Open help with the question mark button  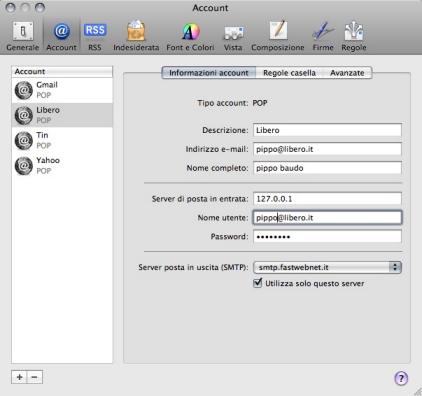401,378
